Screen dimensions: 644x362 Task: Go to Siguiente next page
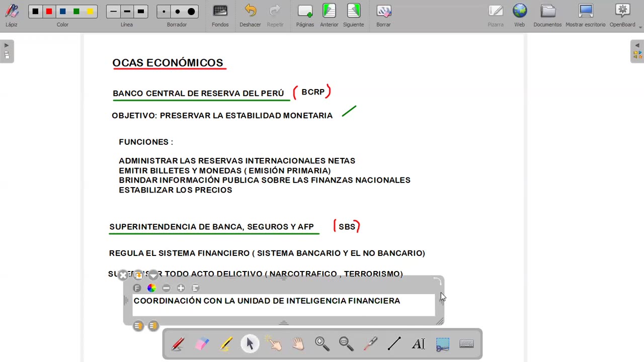[x=353, y=15]
